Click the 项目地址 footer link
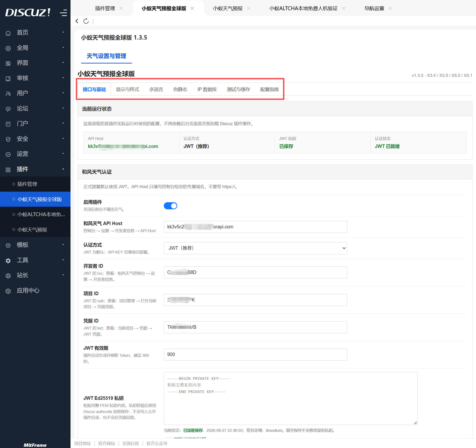Viewport: 476px width, 448px height. pyautogui.click(x=82, y=443)
